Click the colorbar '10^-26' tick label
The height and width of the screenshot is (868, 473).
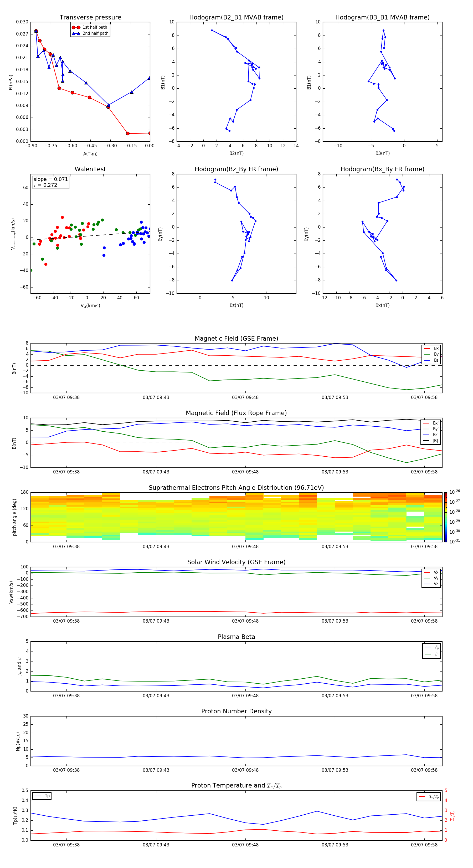[x=455, y=492]
